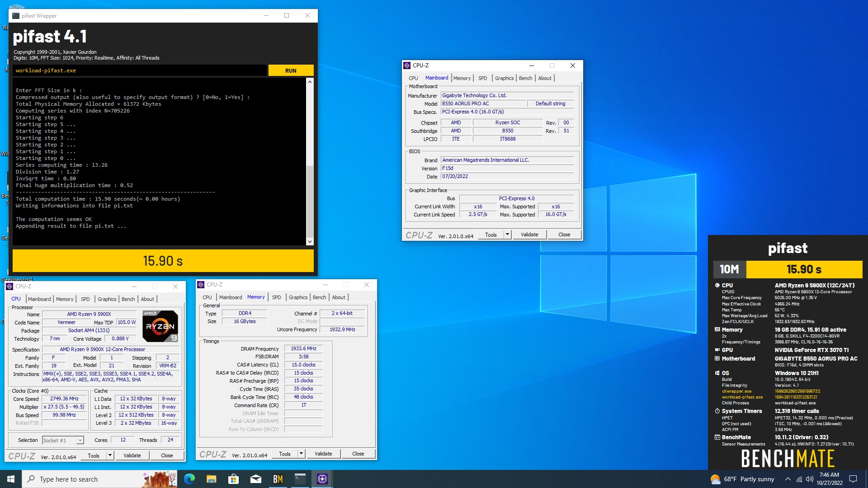Click CPU-Z title bar icon of Memory window

(x=201, y=285)
